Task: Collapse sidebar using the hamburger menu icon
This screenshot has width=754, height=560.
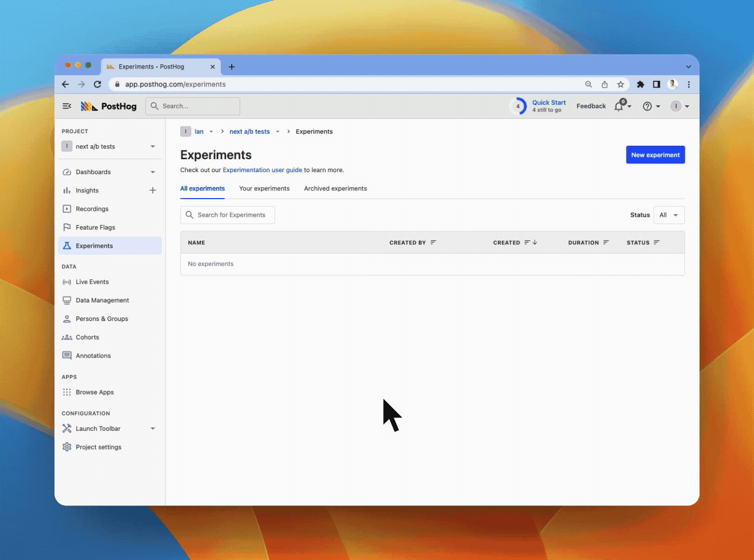Action: [67, 106]
